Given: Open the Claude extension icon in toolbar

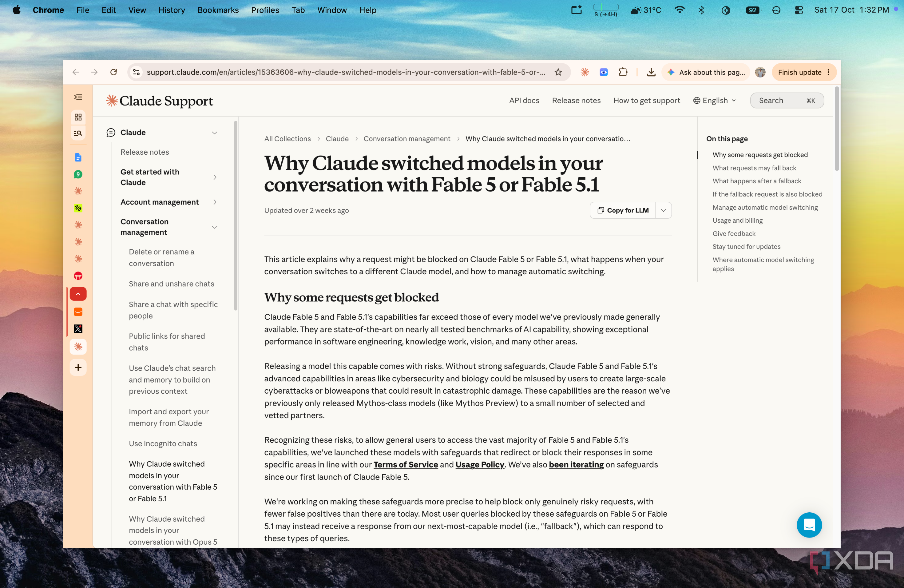Looking at the screenshot, I should [x=584, y=72].
